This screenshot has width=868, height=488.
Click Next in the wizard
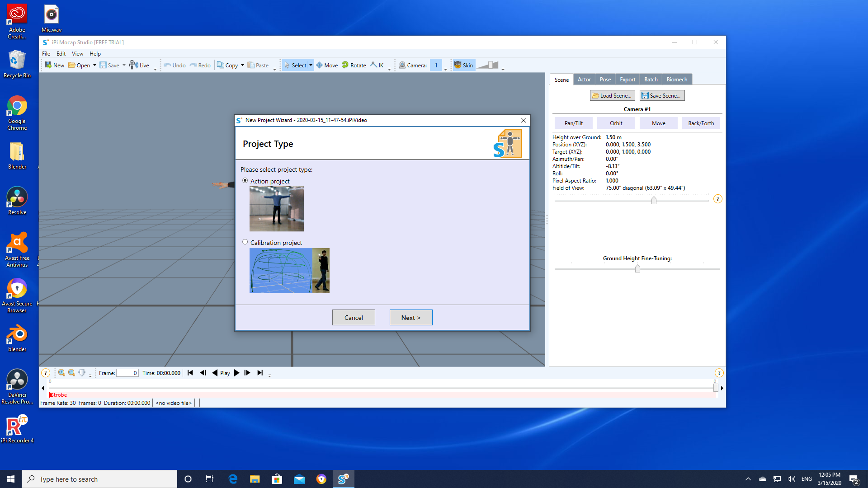(x=411, y=318)
